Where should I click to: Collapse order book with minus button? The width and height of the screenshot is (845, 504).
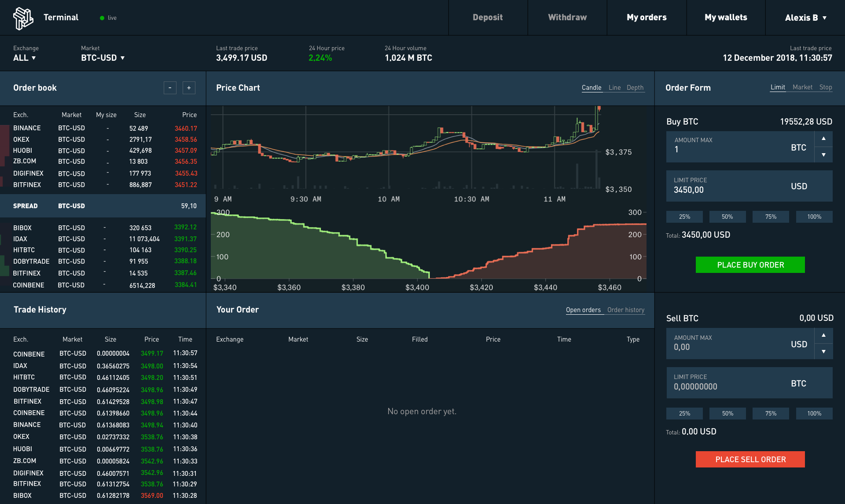click(x=170, y=88)
